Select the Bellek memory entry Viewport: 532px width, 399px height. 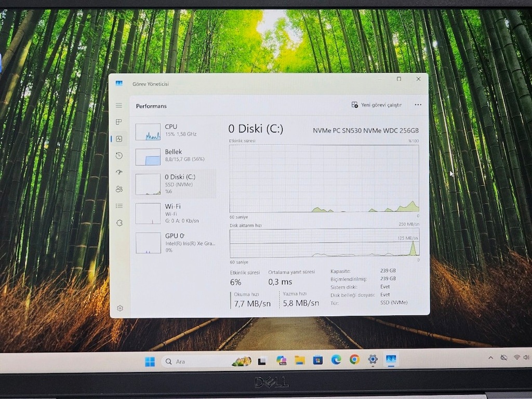coord(175,156)
